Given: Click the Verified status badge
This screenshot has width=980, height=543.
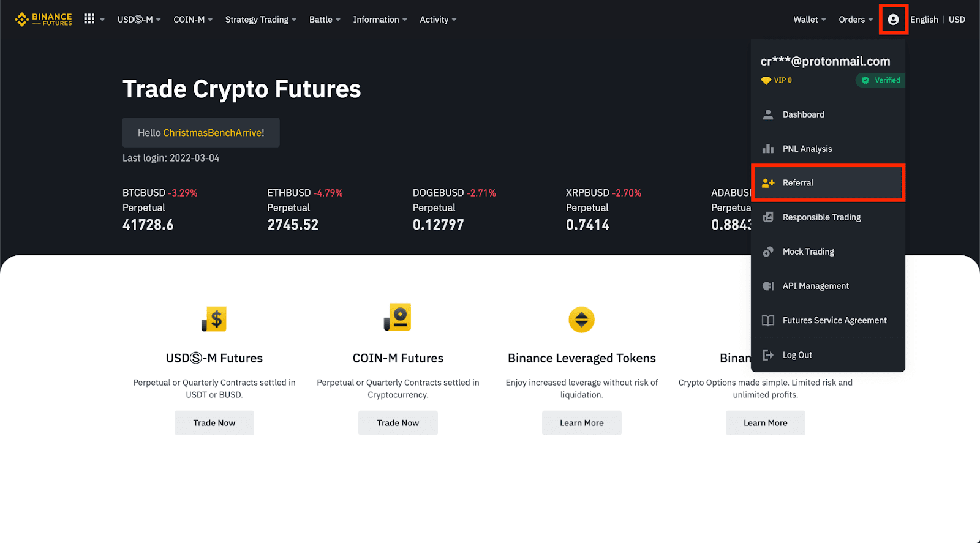Looking at the screenshot, I should [881, 80].
